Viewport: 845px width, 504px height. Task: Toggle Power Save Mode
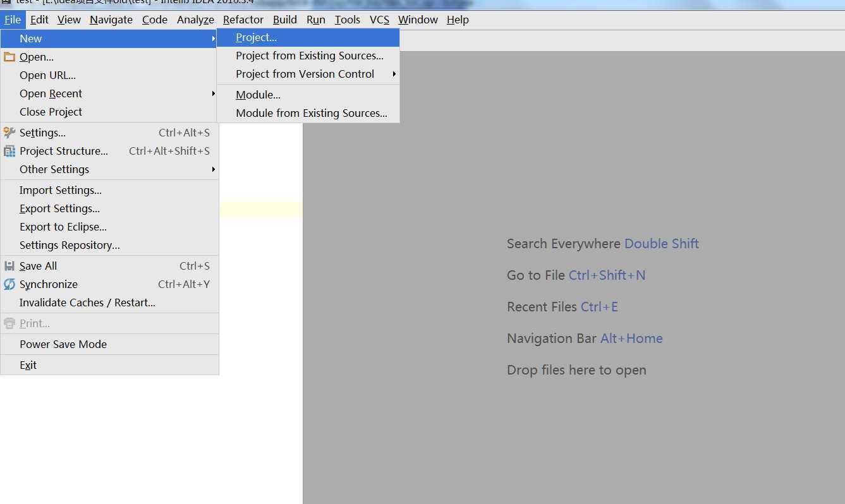click(x=109, y=344)
